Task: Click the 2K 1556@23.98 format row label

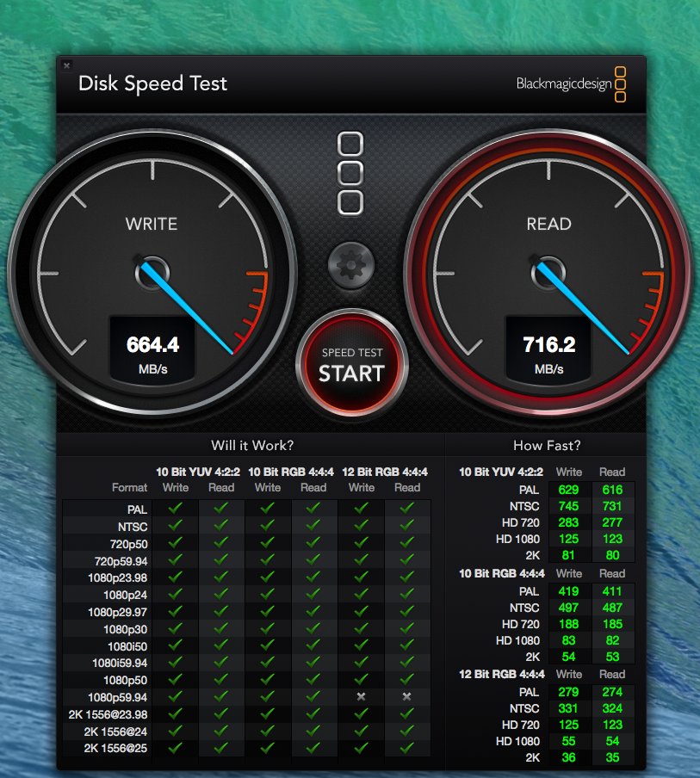Action: coord(108,714)
